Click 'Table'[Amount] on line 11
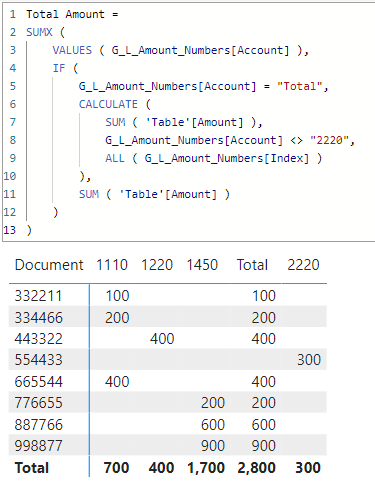 pos(168,194)
